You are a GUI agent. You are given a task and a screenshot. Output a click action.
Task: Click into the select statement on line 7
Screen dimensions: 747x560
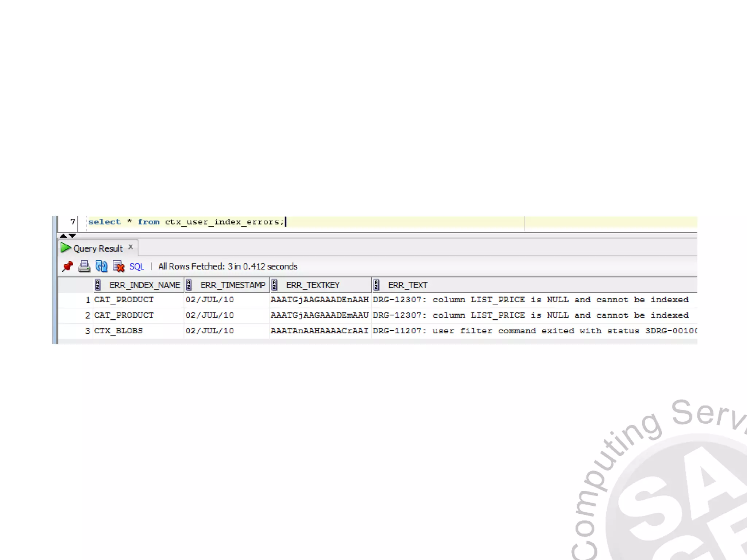(x=186, y=222)
